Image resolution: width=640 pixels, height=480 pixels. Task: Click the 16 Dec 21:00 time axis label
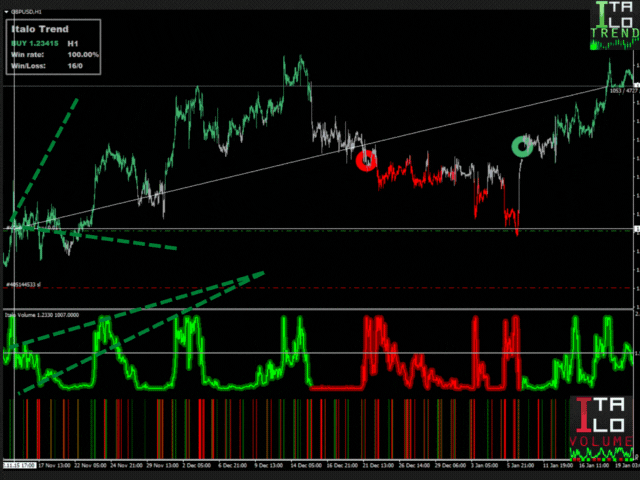pyautogui.click(x=342, y=465)
